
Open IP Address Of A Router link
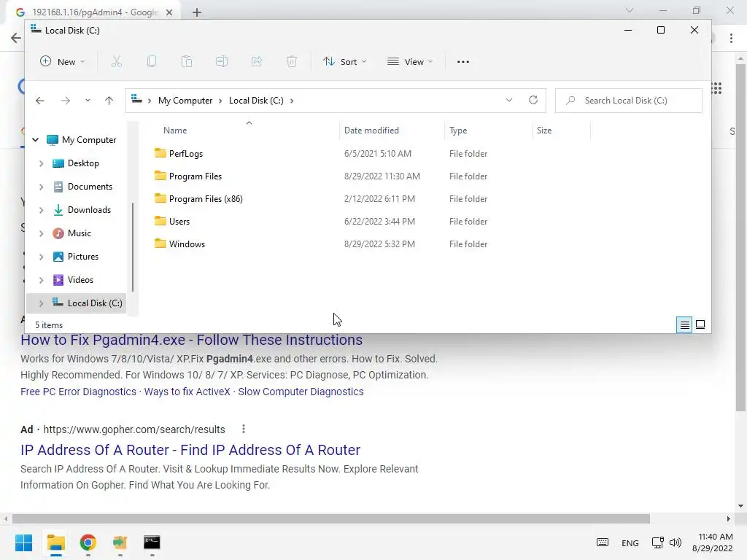[190, 450]
